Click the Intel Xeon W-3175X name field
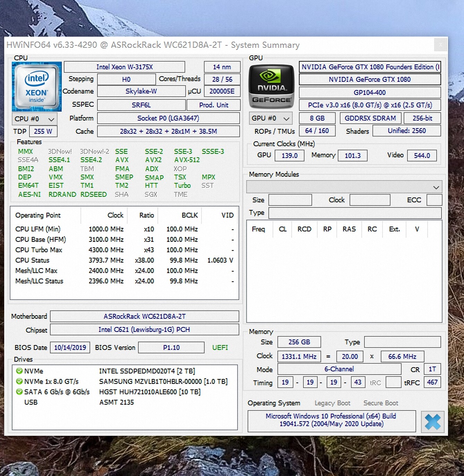Screen dimensions: 464x476 (124, 67)
